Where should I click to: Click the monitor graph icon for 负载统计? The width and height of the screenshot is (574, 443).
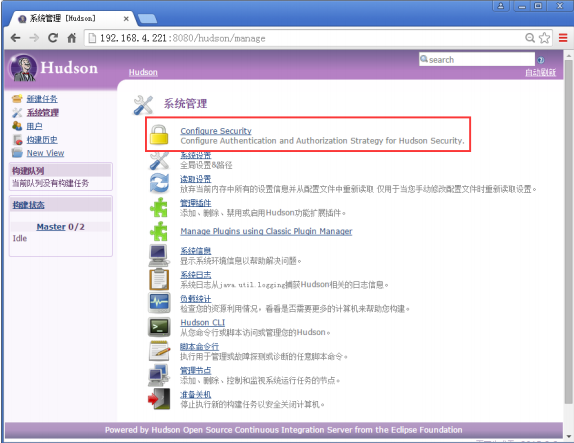(159, 303)
